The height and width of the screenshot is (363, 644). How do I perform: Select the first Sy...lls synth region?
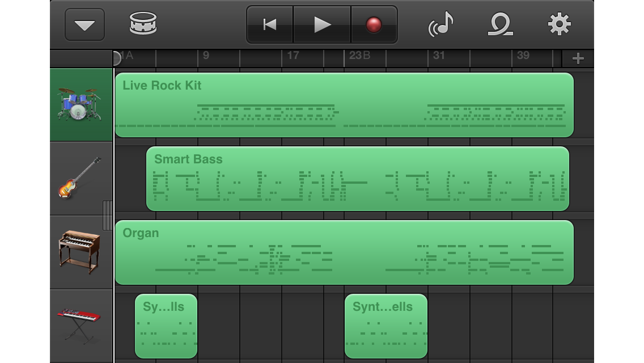[166, 326]
